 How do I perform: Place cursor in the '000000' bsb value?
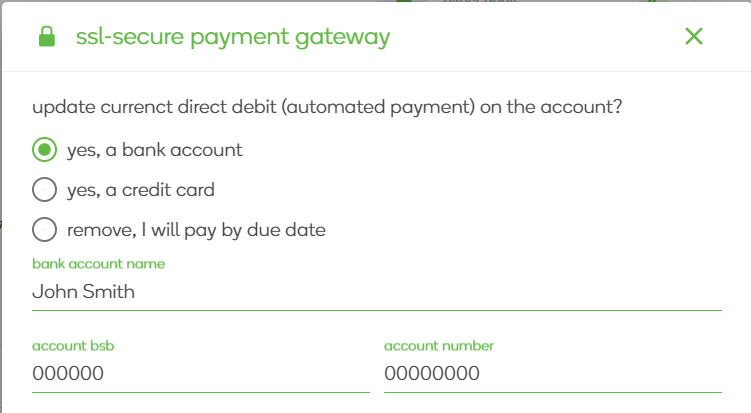68,374
